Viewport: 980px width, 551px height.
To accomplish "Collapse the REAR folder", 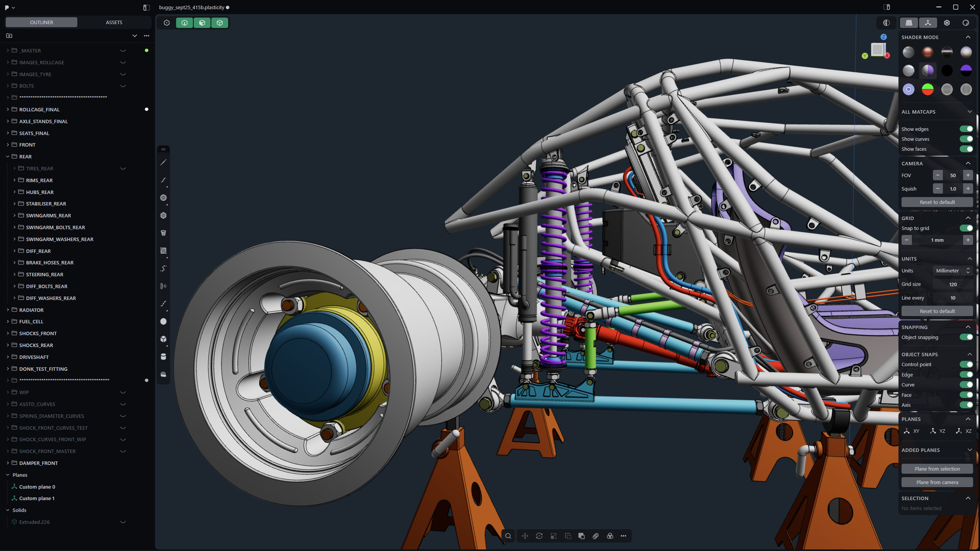I will pos(8,156).
